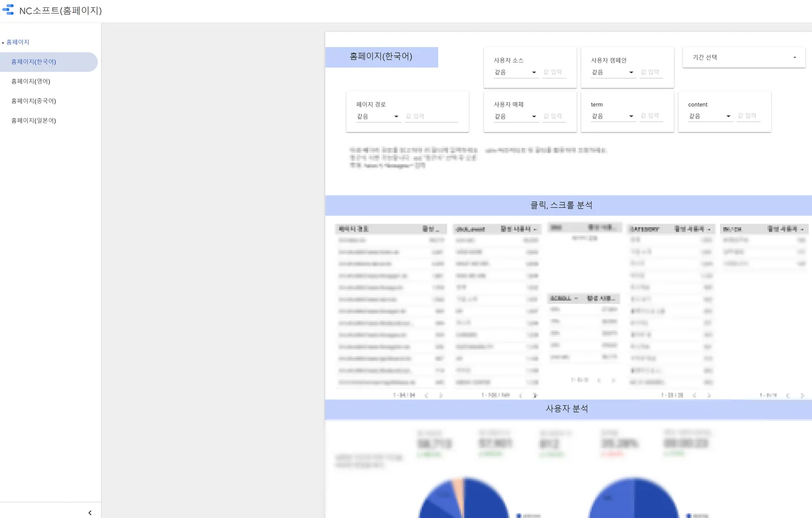Click 페이지 경로 값 입력 field
Image resolution: width=812 pixels, height=518 pixels.
432,116
